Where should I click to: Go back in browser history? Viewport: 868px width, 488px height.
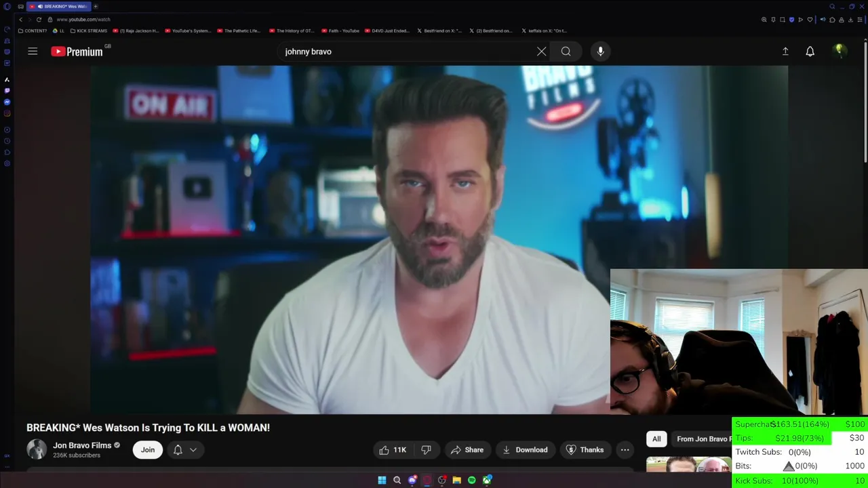20,20
